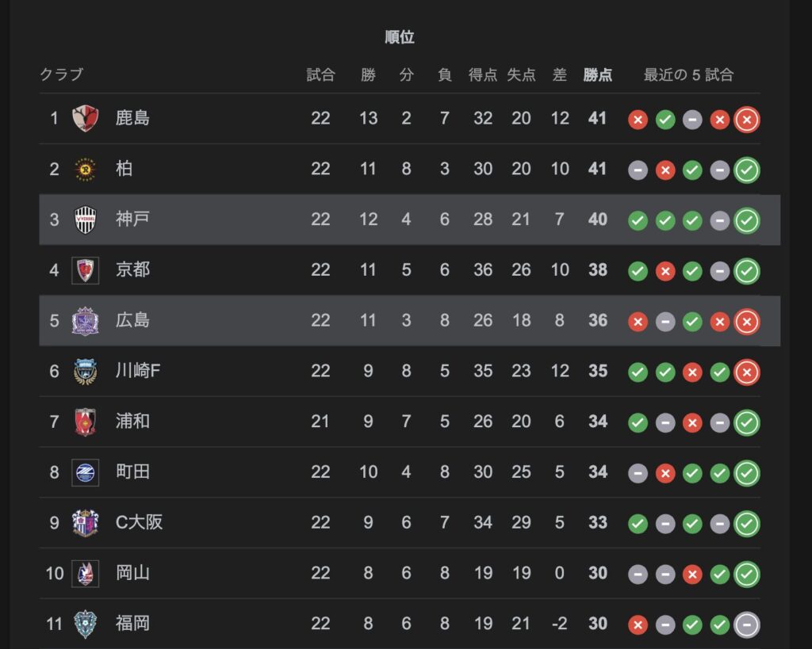The height and width of the screenshot is (649, 812).
Task: Click the 京都 club crest icon
Action: (x=85, y=270)
